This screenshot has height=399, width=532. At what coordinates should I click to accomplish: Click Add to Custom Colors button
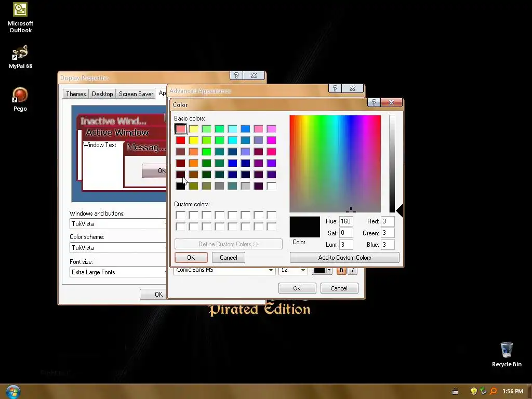coord(344,258)
